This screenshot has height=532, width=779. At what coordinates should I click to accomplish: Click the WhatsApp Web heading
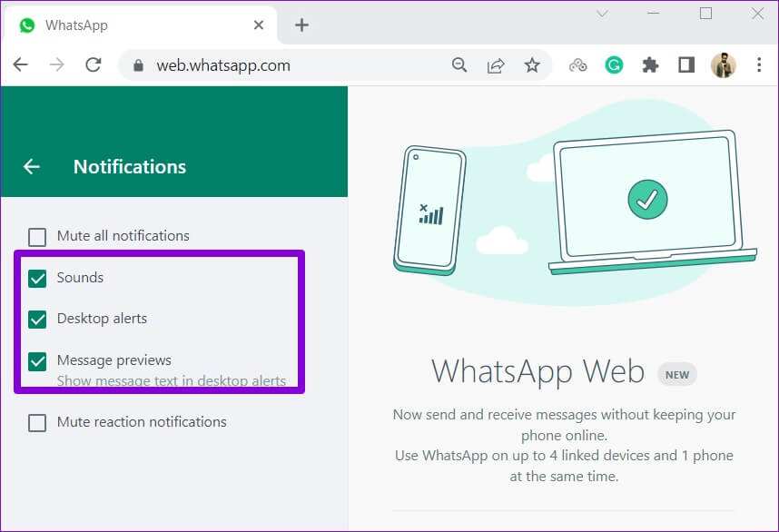point(538,371)
